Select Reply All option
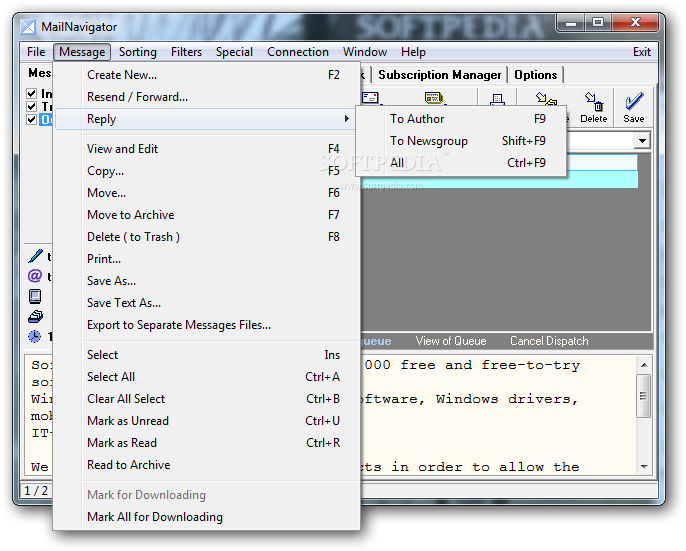686x551 pixels. pos(461,163)
